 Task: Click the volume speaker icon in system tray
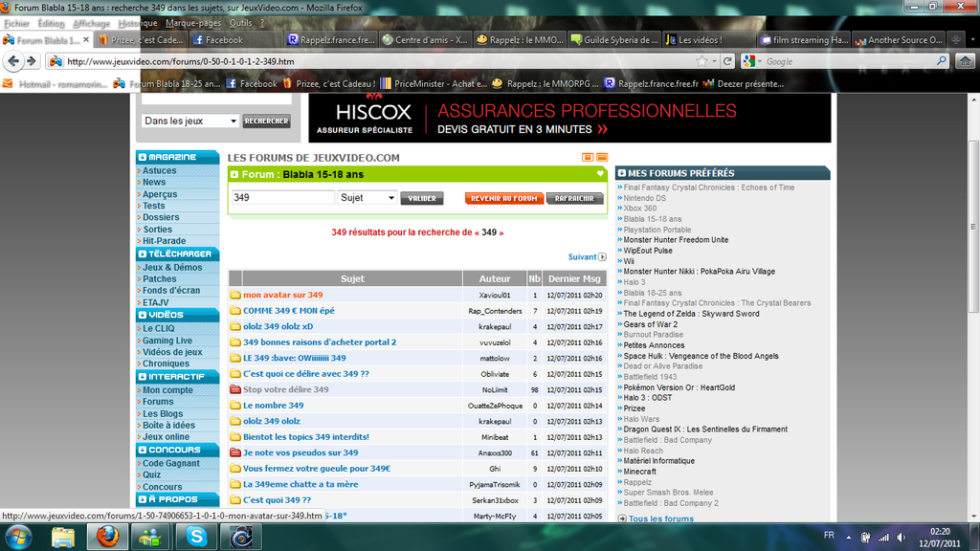pos(901,537)
